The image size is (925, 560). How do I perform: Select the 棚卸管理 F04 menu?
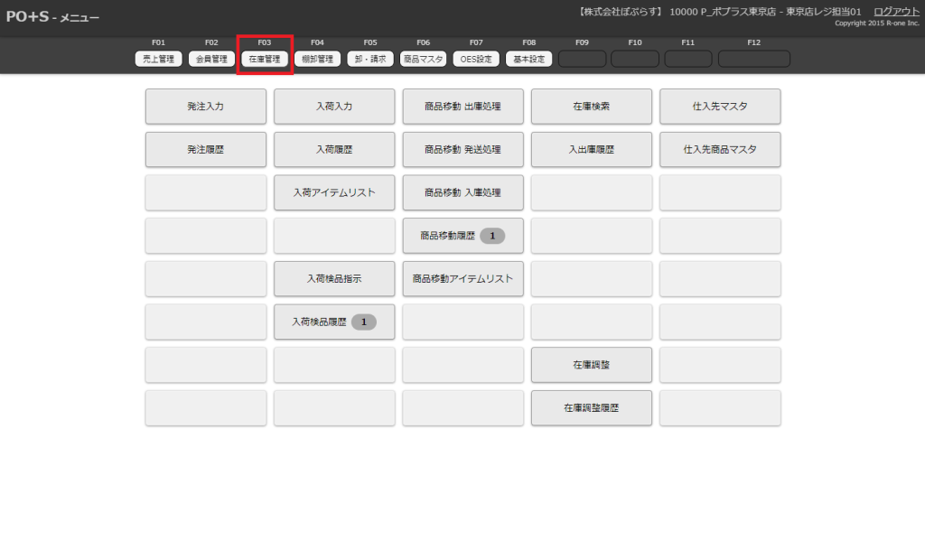tap(317, 59)
